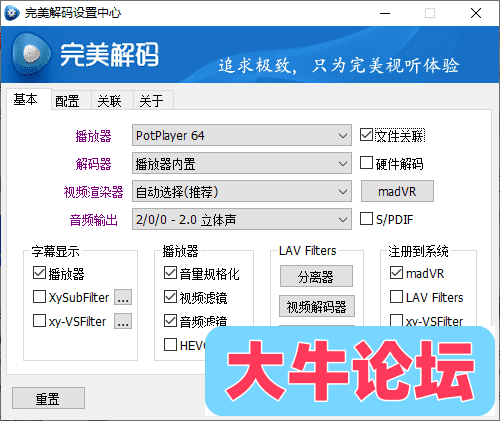Viewport: 500px width, 421px height.
Task: Open the 解码器 dropdown list
Action: (242, 163)
